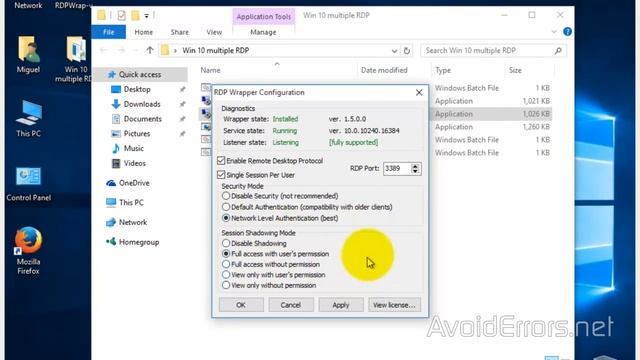Image resolution: width=640 pixels, height=360 pixels.
Task: Toggle Single Session Per User checkbox
Action: pos(221,175)
